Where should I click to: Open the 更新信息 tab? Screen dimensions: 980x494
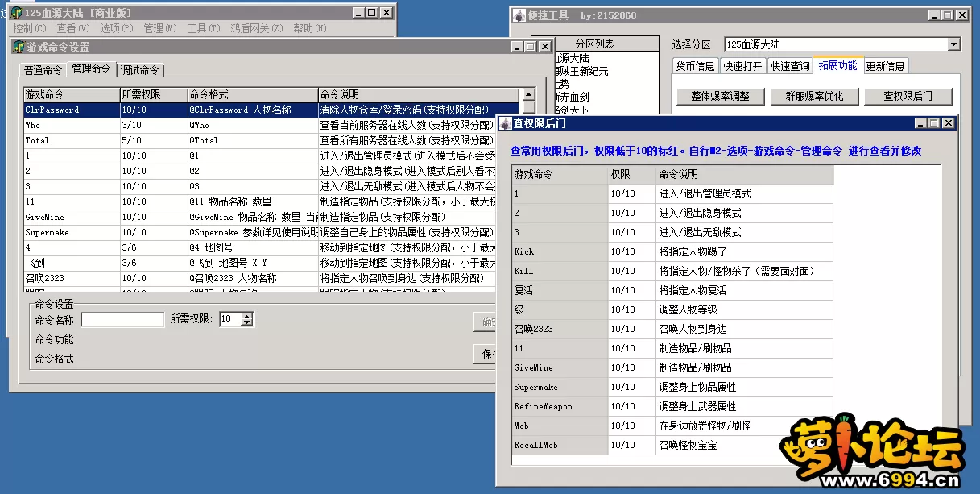tap(886, 66)
